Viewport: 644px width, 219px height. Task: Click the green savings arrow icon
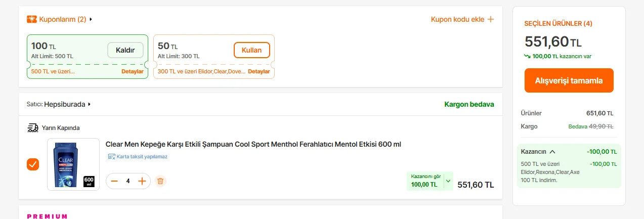pyautogui.click(x=528, y=56)
